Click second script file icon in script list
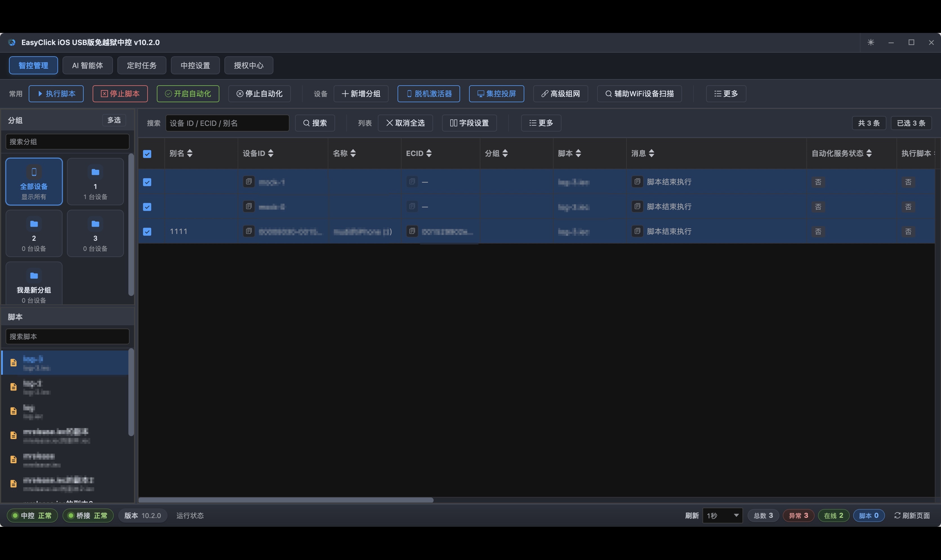The height and width of the screenshot is (560, 941). (x=14, y=387)
